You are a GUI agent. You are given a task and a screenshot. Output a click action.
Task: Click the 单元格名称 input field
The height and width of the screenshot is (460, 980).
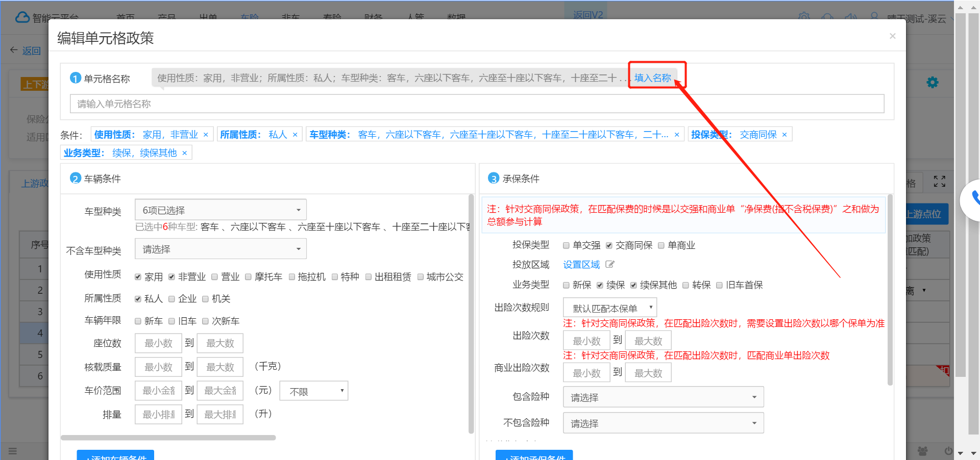click(x=477, y=104)
